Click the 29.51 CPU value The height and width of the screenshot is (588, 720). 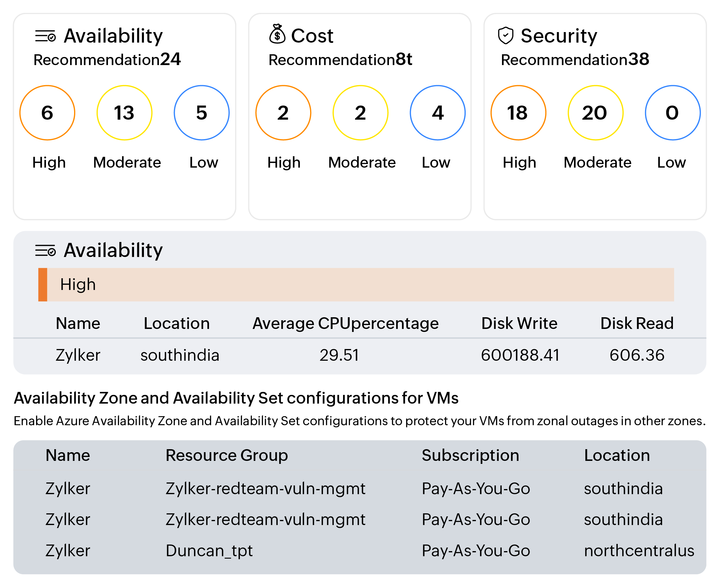point(339,355)
